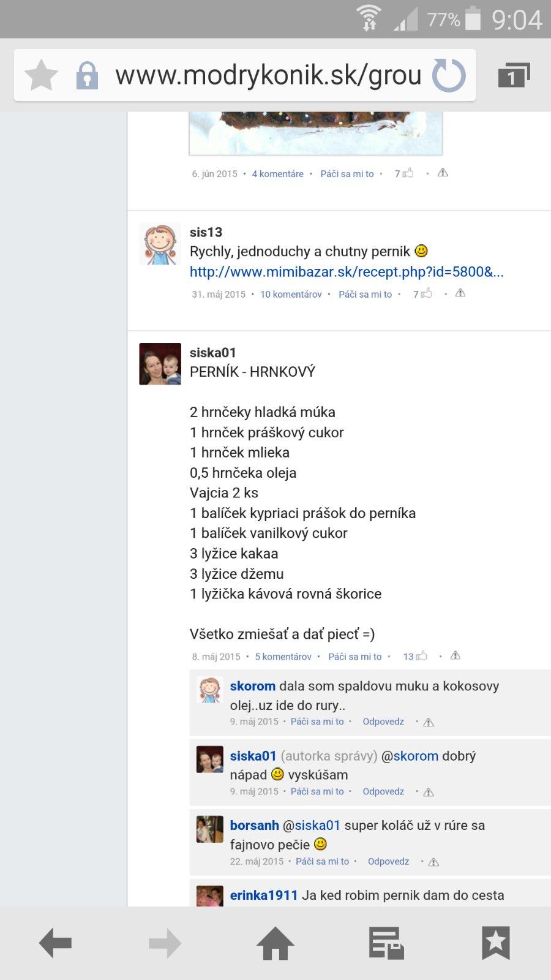Open siska01's profile picture
551x980 pixels.
160,364
